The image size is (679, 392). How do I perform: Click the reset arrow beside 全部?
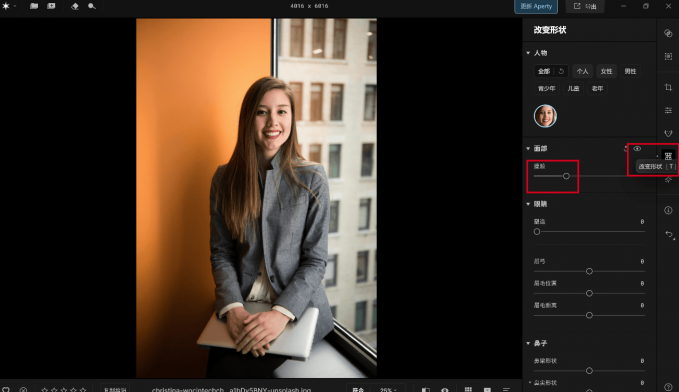[561, 71]
